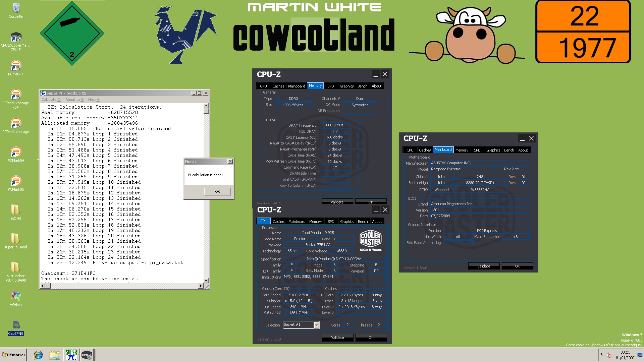Image resolution: width=644 pixels, height=362 pixels.
Task: Open Windows Explorer from taskbar
Action: coord(55,355)
